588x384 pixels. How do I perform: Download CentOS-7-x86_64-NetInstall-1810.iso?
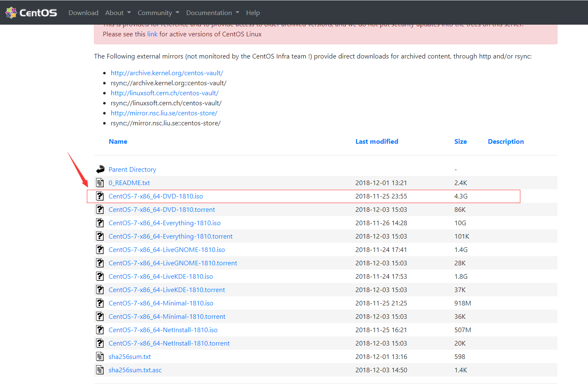[163, 330]
